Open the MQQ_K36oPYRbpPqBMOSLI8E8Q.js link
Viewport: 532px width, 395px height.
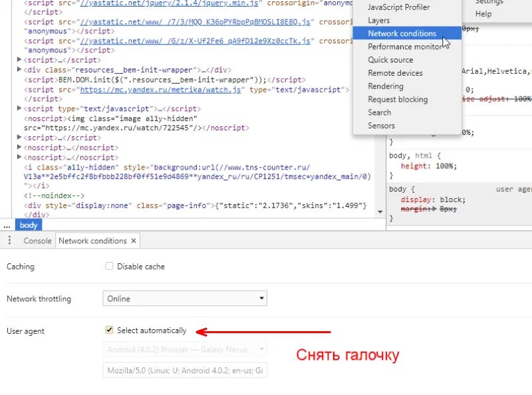point(195,22)
